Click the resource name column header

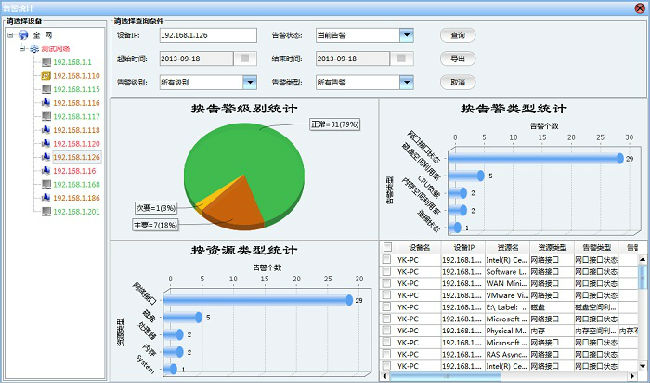pos(508,247)
